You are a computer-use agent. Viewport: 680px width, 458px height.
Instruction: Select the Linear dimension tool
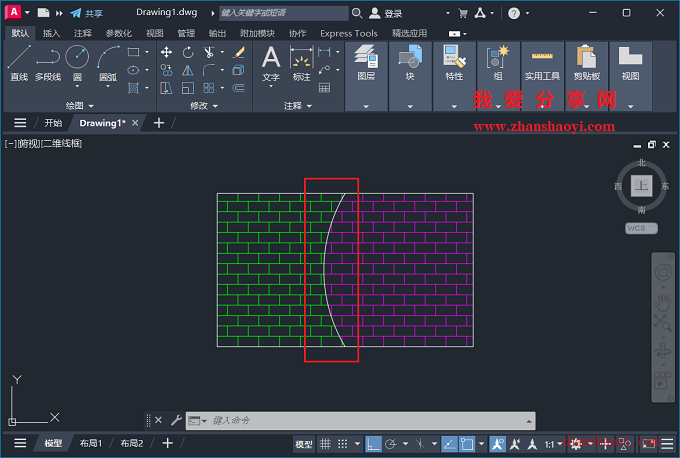coord(324,52)
